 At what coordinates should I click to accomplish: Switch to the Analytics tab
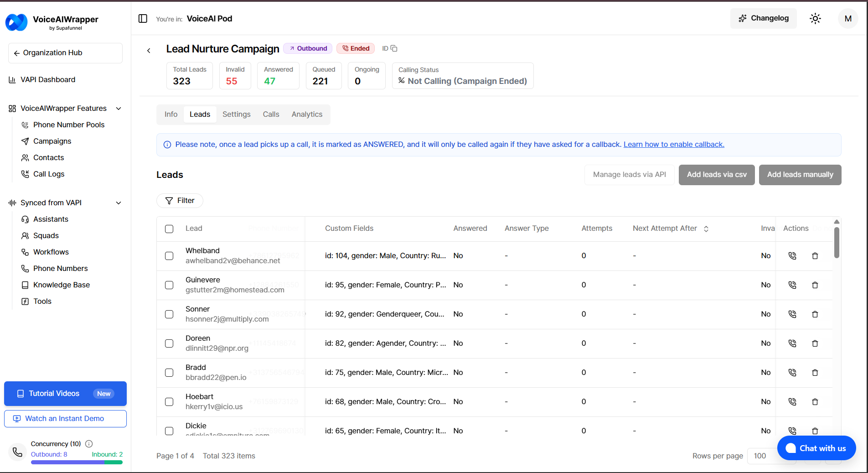click(x=307, y=114)
